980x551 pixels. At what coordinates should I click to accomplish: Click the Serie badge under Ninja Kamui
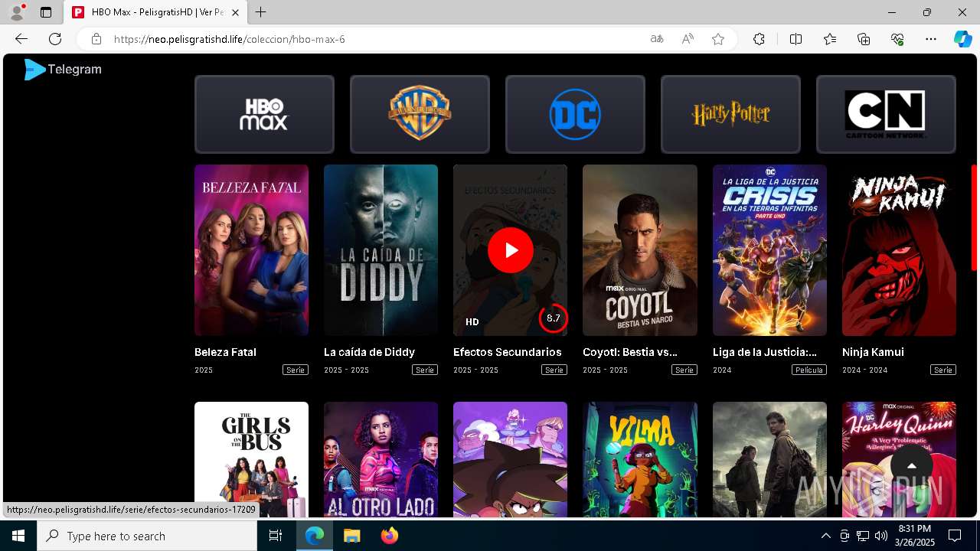tap(943, 370)
